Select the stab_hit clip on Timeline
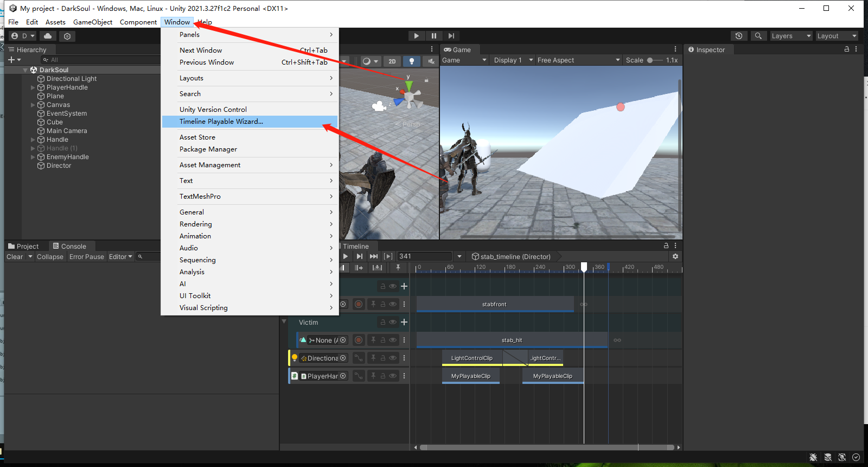This screenshot has width=868, height=467. tap(512, 340)
